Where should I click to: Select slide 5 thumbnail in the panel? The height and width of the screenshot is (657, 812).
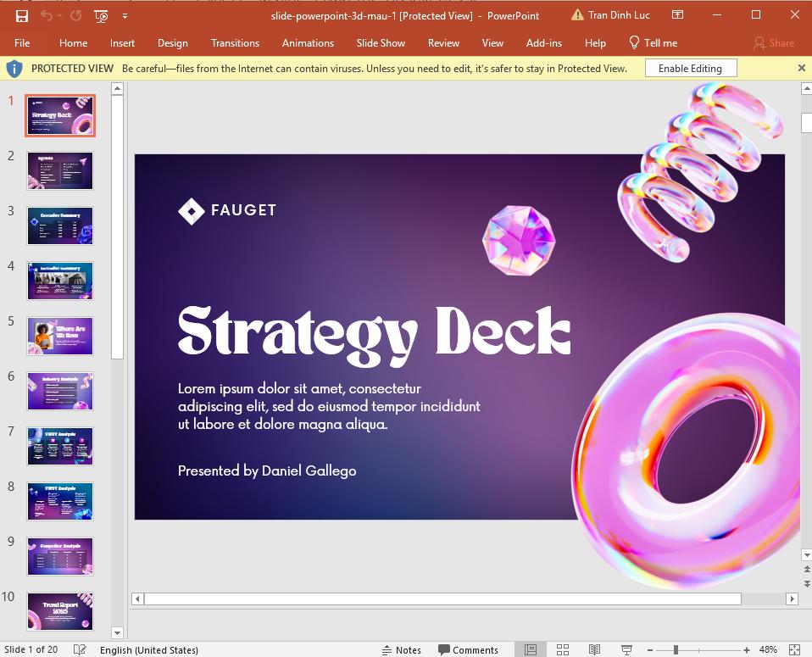pos(59,336)
